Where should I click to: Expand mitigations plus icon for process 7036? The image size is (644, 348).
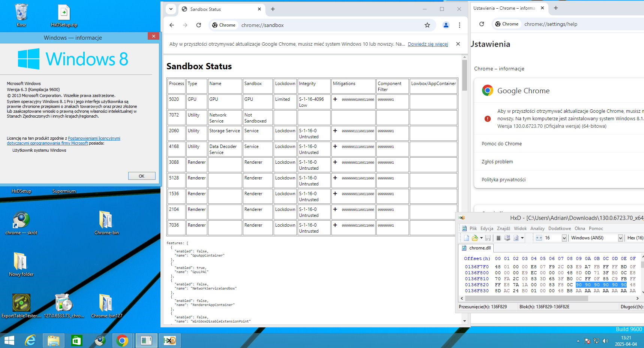335,225
